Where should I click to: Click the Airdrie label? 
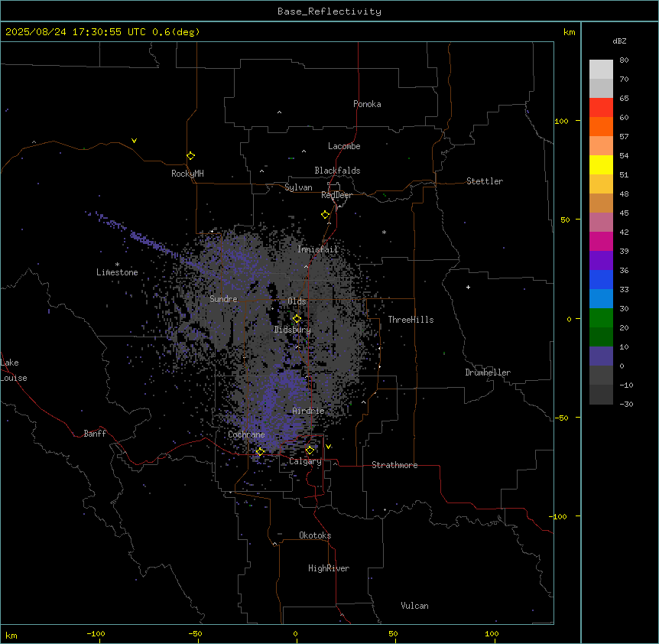[309, 411]
